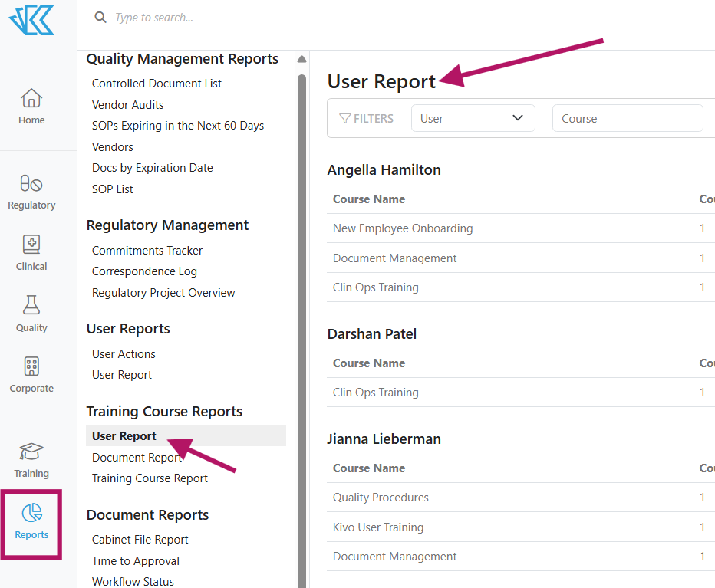Select User Actions under User Reports
The width and height of the screenshot is (715, 588).
tap(124, 353)
